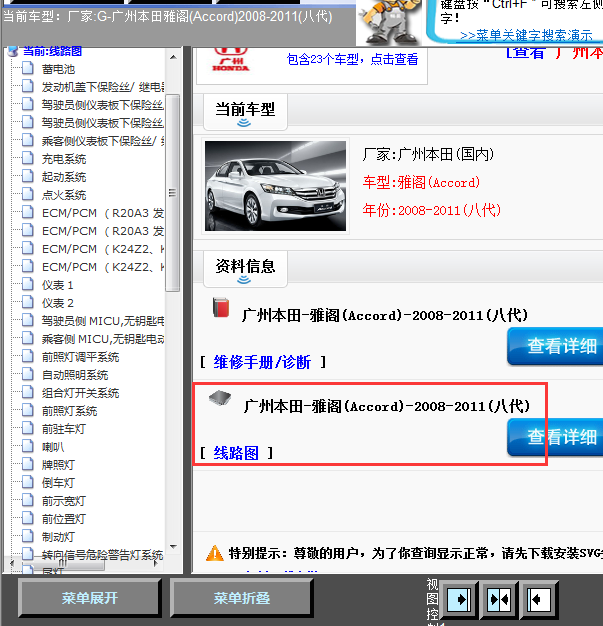Open 前照灯系统 entry

(x=69, y=411)
